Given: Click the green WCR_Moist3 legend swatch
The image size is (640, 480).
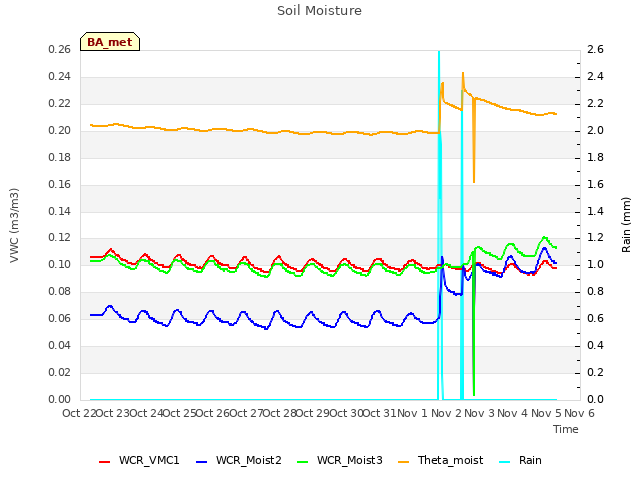Looking at the screenshot, I should tap(302, 462).
